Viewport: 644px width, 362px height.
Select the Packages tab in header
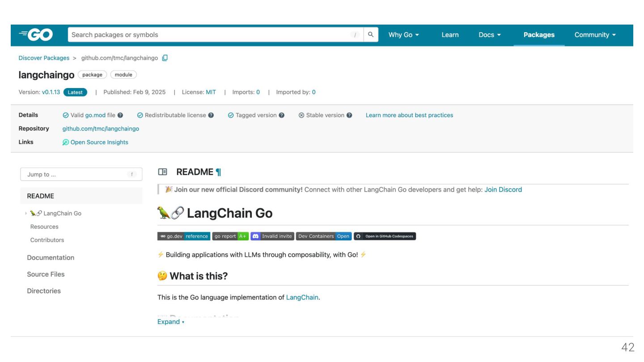tap(539, 35)
